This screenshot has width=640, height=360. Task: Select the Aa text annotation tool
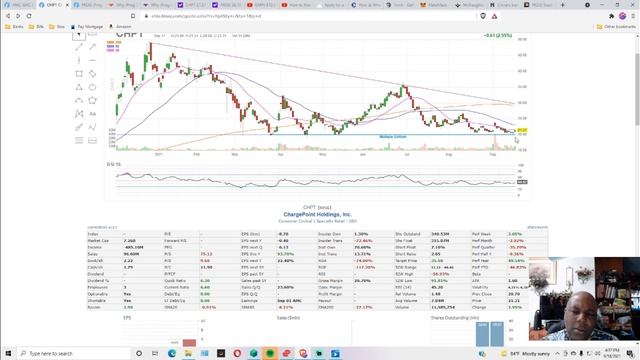click(x=93, y=114)
